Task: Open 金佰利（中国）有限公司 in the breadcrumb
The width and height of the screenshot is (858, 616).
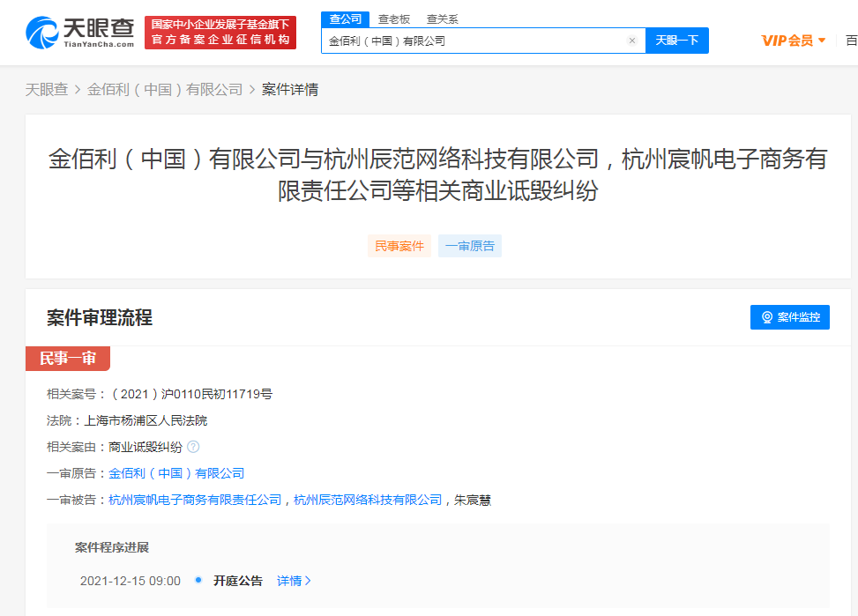Action: point(165,89)
